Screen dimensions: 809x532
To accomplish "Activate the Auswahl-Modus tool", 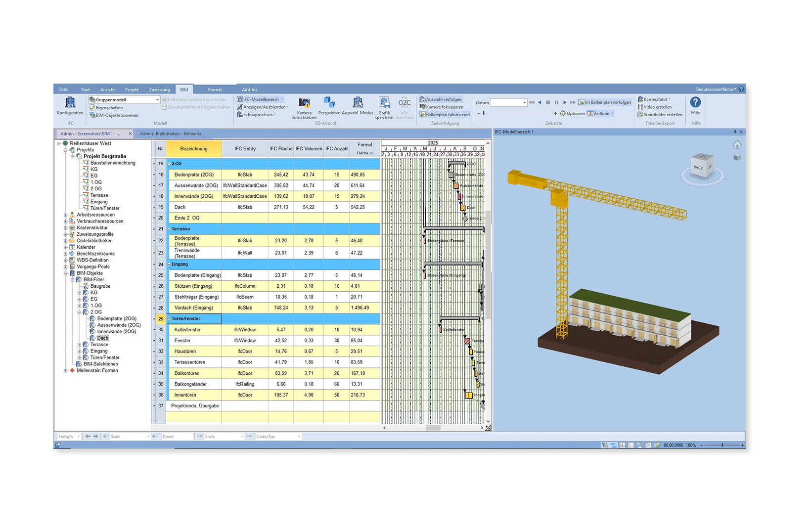I will [x=357, y=106].
